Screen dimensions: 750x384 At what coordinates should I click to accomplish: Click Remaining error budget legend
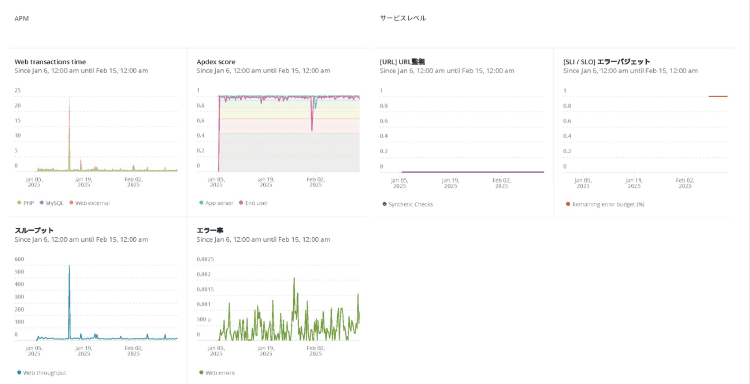[x=605, y=204]
